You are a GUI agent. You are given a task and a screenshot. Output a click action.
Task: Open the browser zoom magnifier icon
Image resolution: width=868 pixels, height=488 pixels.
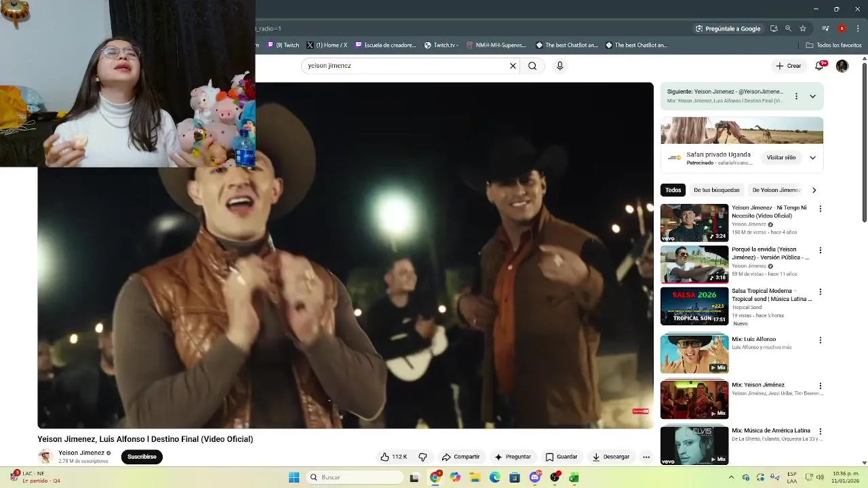click(788, 28)
